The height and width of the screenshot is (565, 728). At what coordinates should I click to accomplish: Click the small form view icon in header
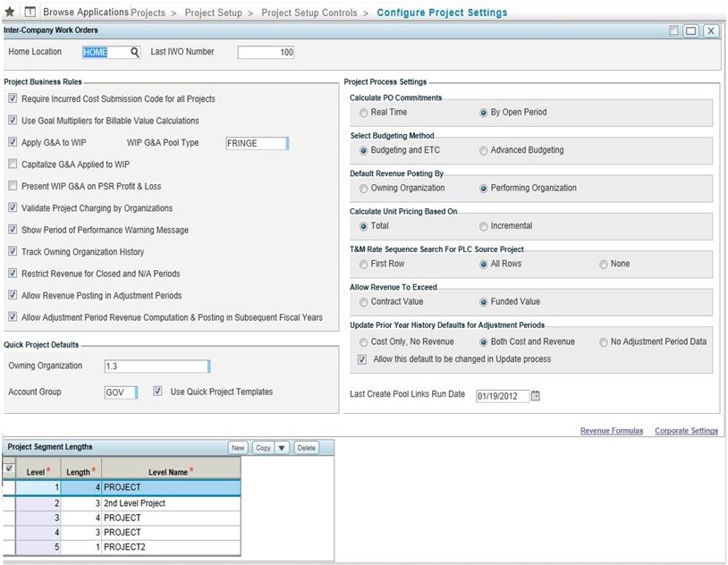673,30
